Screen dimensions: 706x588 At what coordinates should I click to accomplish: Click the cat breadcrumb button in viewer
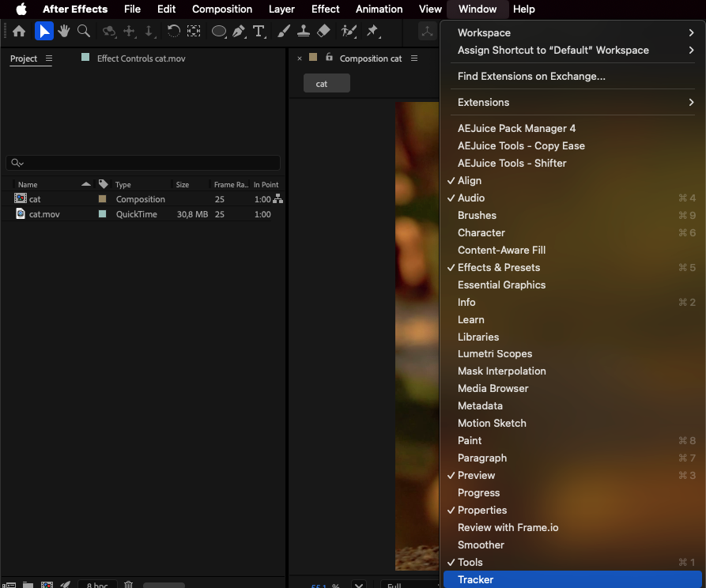tap(327, 83)
